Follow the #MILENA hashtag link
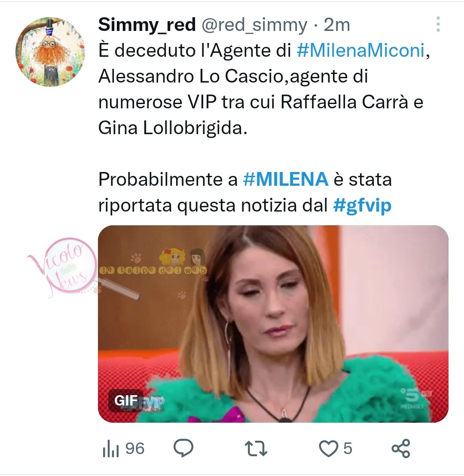 pos(286,179)
